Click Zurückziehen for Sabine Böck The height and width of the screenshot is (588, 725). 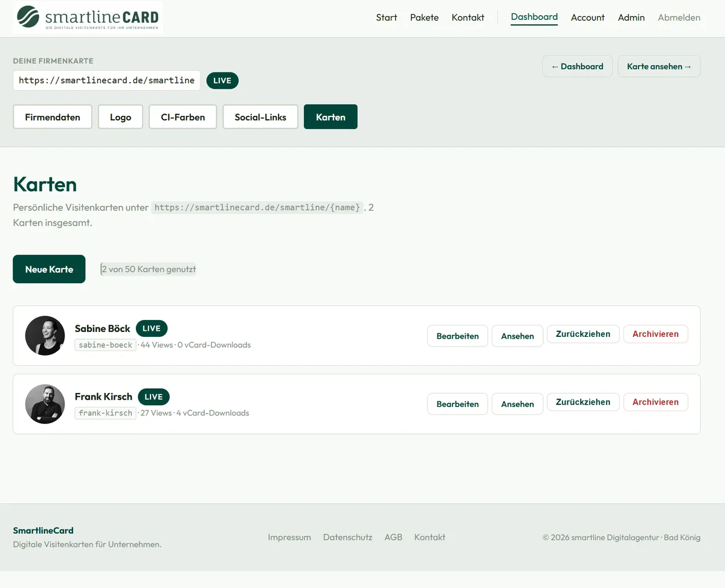583,334
